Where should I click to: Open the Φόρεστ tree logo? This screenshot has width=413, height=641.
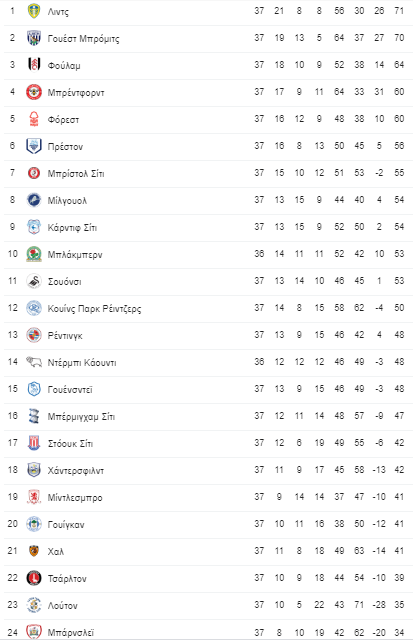pyautogui.click(x=34, y=119)
